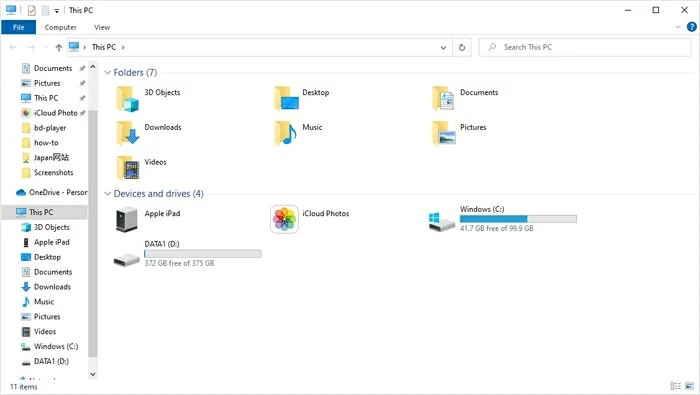
Task: Click Properties icon in quick access toolbar
Action: click(32, 10)
